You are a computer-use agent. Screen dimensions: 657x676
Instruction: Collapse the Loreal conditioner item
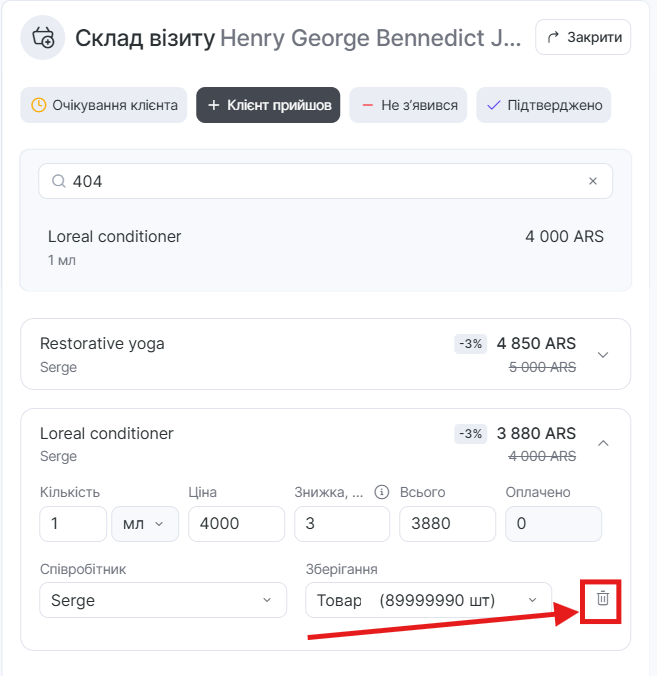click(602, 443)
